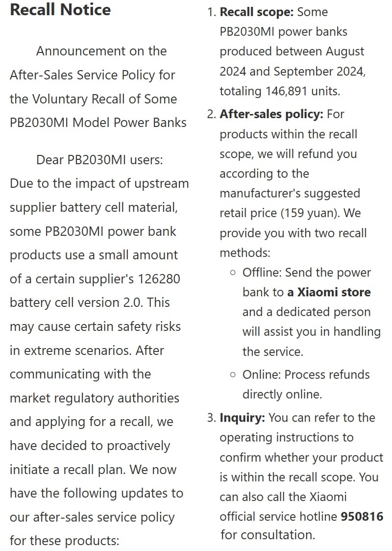This screenshot has width=392, height=551.
Task: Click the 'Dear PB2030MI users:' greeting line
Action: [99, 160]
